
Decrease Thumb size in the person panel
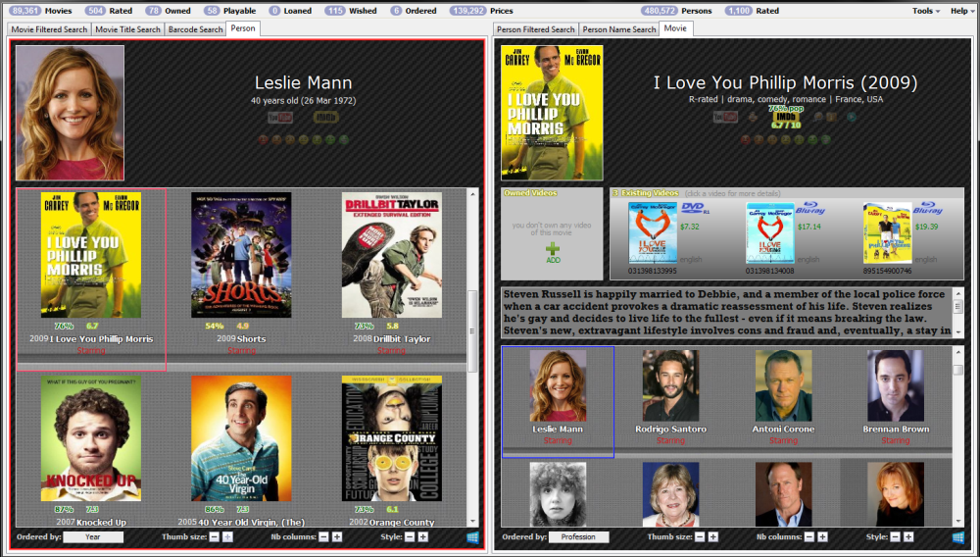click(x=215, y=537)
